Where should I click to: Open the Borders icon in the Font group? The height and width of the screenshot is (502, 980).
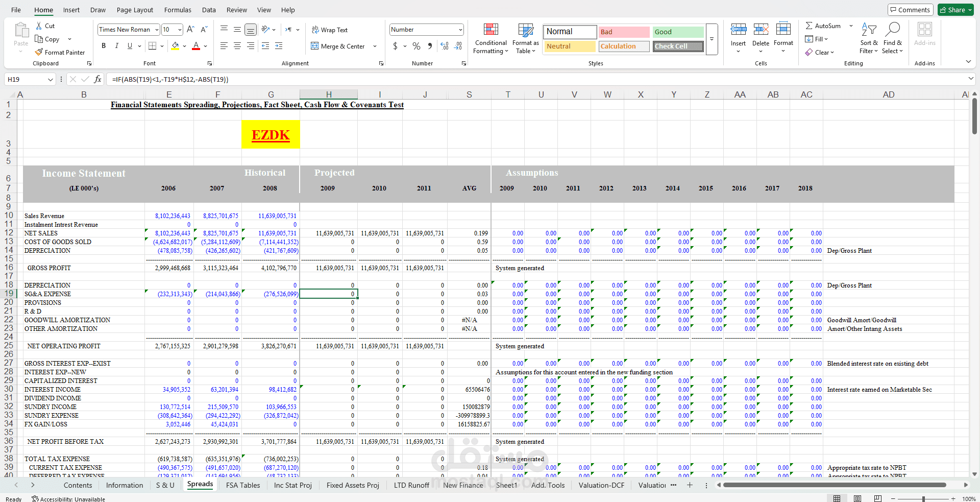[x=152, y=46]
